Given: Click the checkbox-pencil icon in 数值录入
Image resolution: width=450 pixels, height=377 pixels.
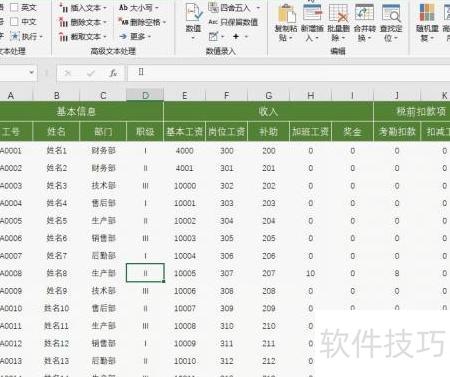Looking at the screenshot, I should click(213, 36).
